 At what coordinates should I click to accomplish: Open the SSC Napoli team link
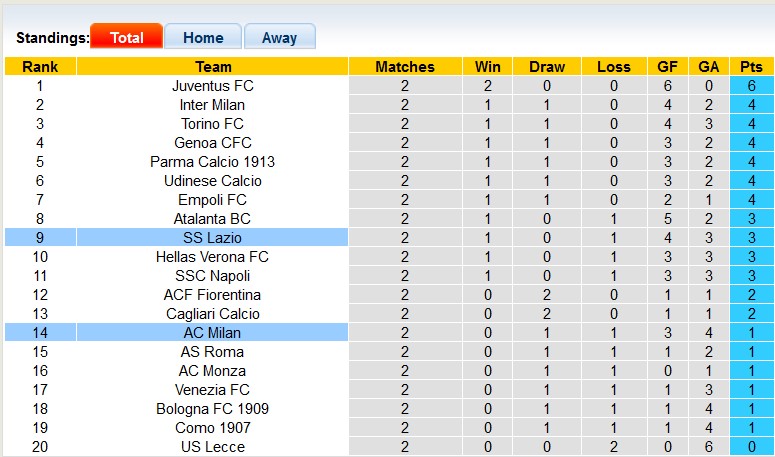[213, 276]
